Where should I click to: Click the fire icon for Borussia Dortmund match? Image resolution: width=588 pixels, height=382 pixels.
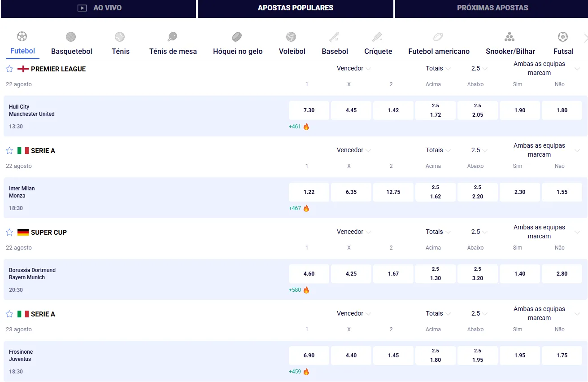point(306,290)
